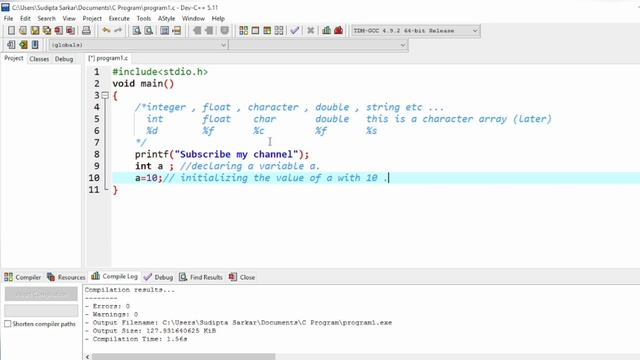Click the Replace toolbar icon
The height and width of the screenshot is (360, 640).
(149, 31)
